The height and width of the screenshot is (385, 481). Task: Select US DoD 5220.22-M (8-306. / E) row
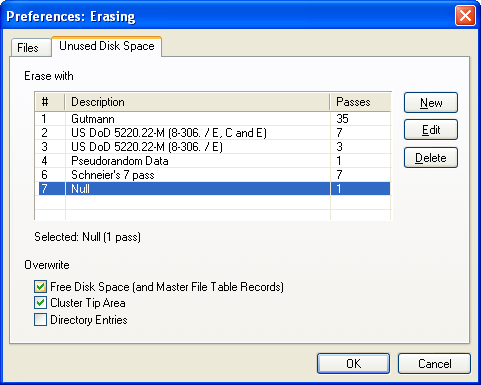pyautogui.click(x=212, y=147)
